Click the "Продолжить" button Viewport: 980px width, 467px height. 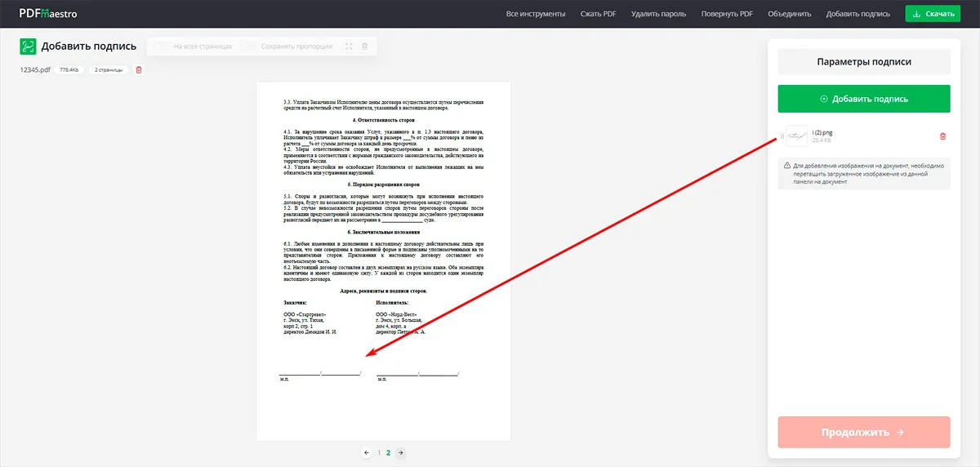(863, 432)
